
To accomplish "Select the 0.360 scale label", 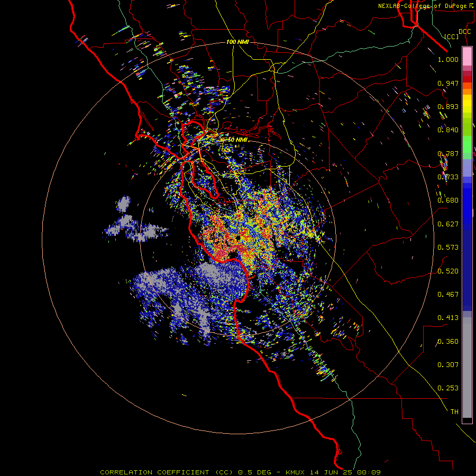I will click(x=448, y=341).
